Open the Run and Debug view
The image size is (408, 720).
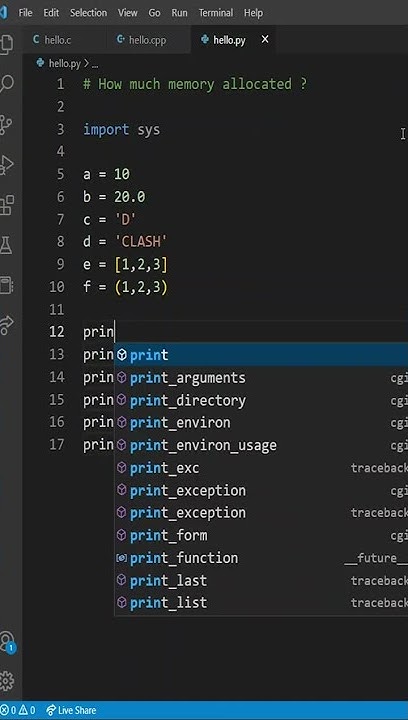click(x=6, y=165)
